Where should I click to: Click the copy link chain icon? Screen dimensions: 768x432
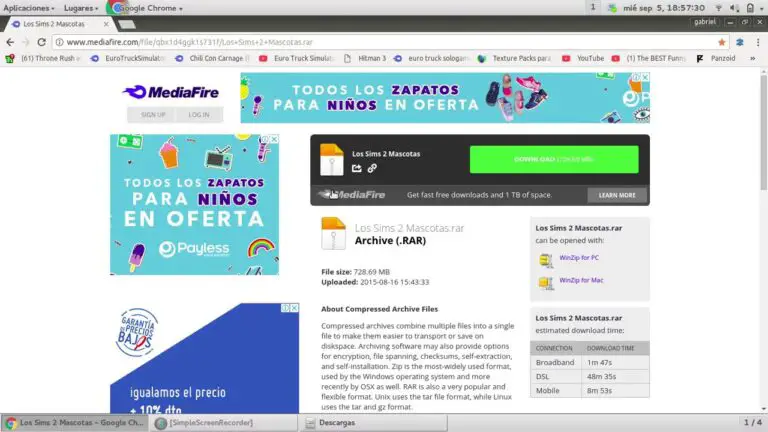pyautogui.click(x=372, y=168)
